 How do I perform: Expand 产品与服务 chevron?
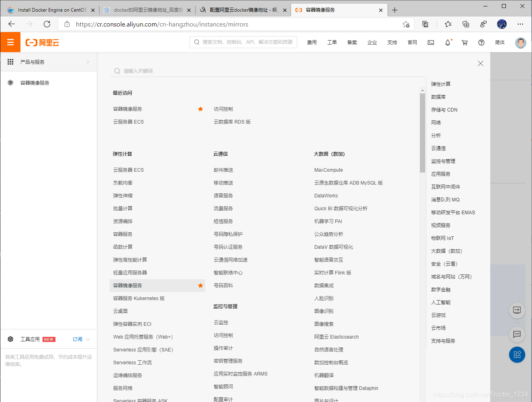[88, 62]
